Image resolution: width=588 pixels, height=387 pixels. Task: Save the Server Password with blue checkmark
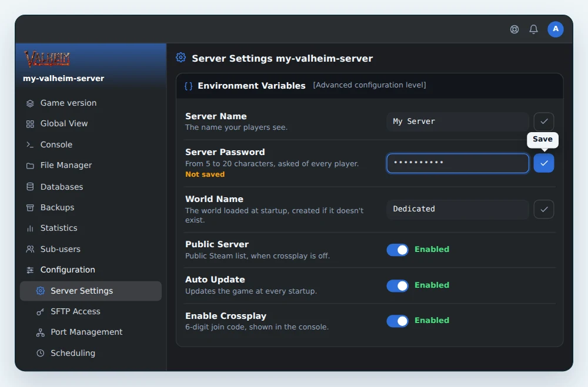544,163
